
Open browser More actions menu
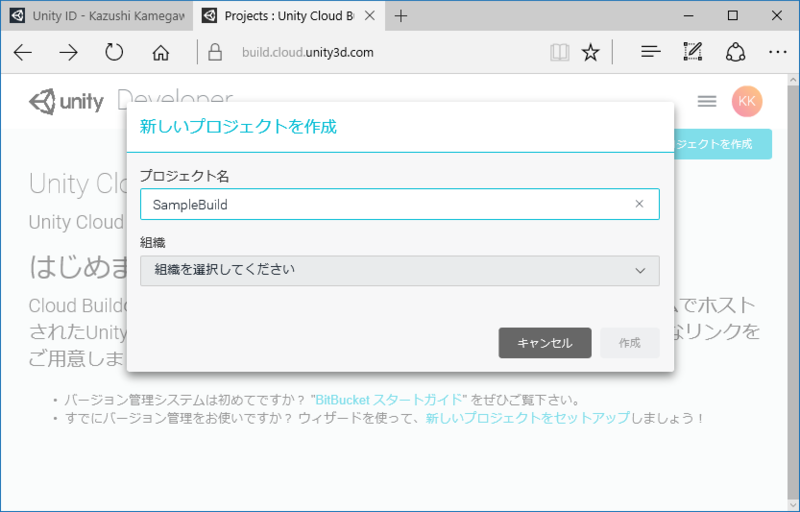tap(778, 52)
